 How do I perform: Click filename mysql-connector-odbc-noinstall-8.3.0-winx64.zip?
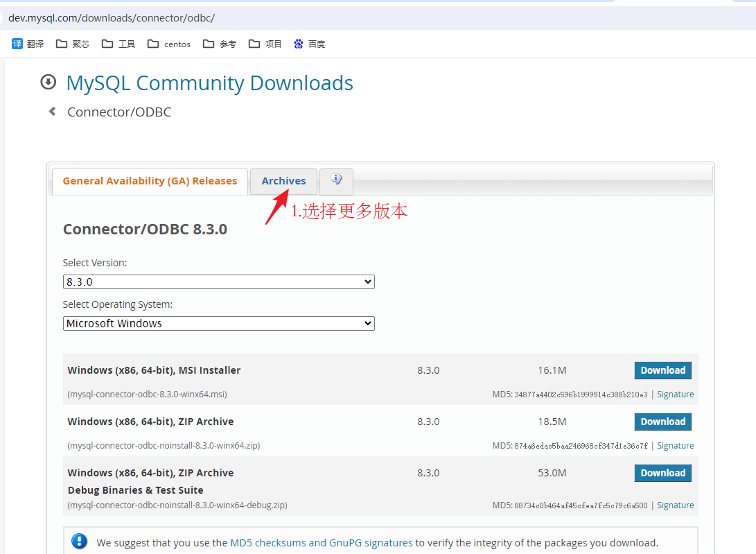click(x=164, y=445)
